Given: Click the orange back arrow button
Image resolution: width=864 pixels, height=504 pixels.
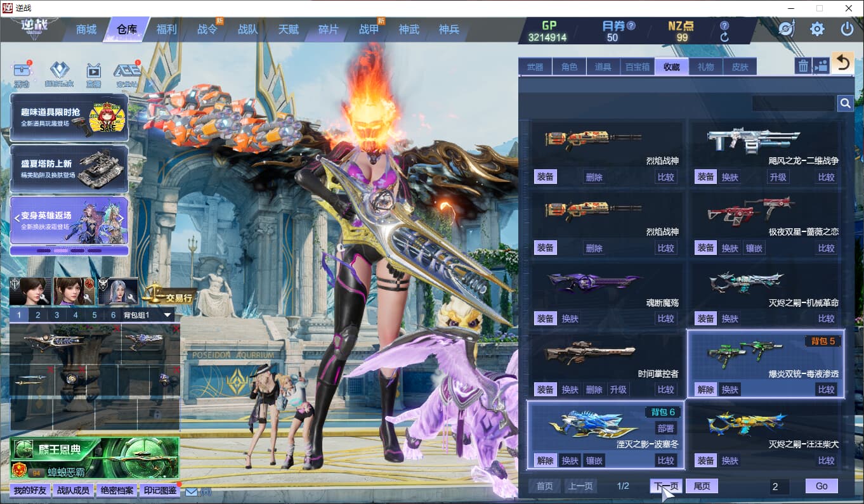Looking at the screenshot, I should point(842,63).
